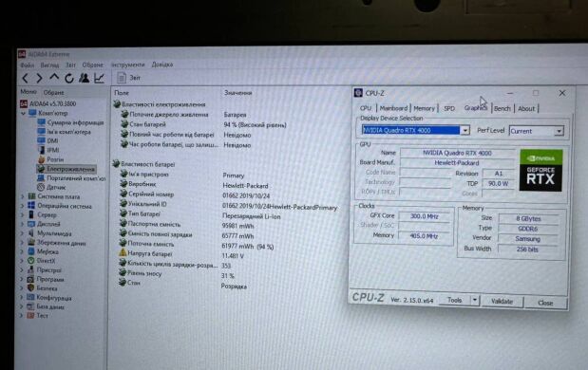The width and height of the screenshot is (588, 370).
Task: Go forward with AIDA64 forward arrow
Action: pos(39,78)
